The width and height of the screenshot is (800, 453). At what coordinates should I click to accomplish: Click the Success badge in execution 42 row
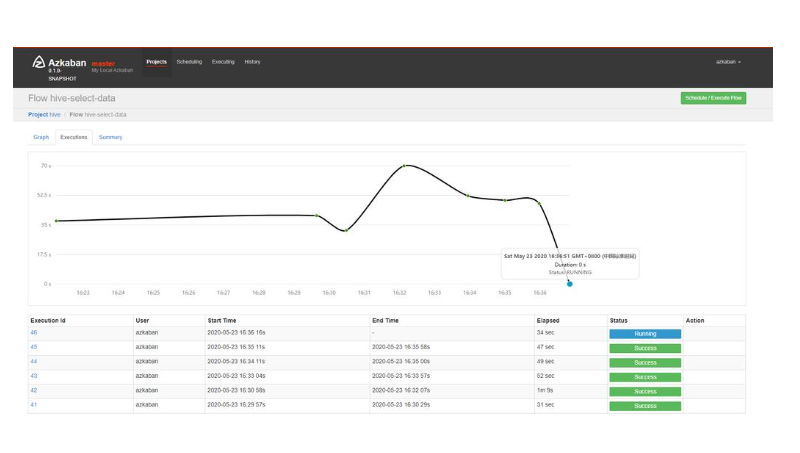click(645, 392)
